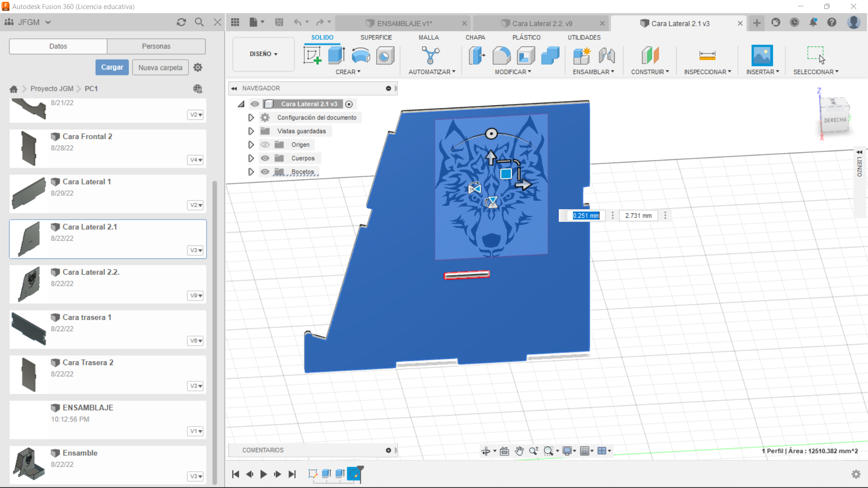
Task: Select the Revolve tool icon
Action: (361, 56)
